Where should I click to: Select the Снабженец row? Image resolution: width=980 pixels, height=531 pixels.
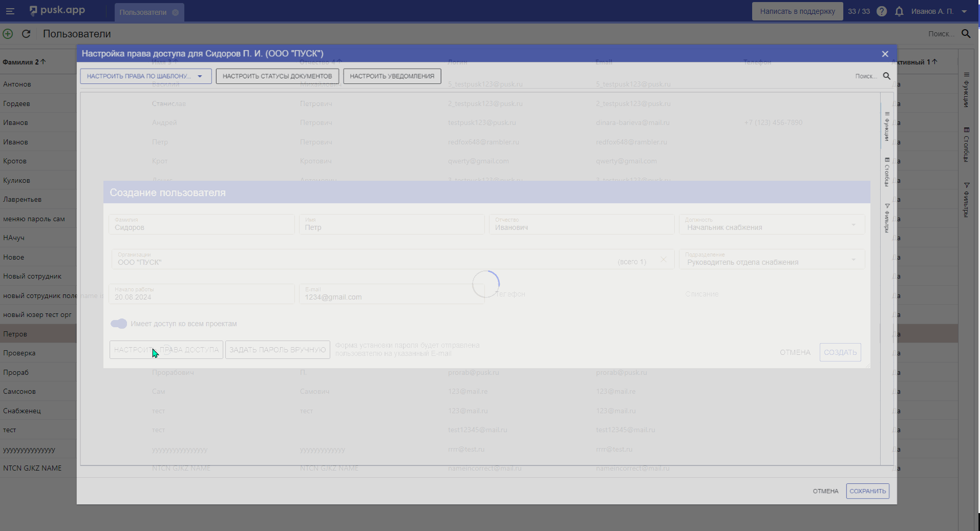[x=479, y=411]
